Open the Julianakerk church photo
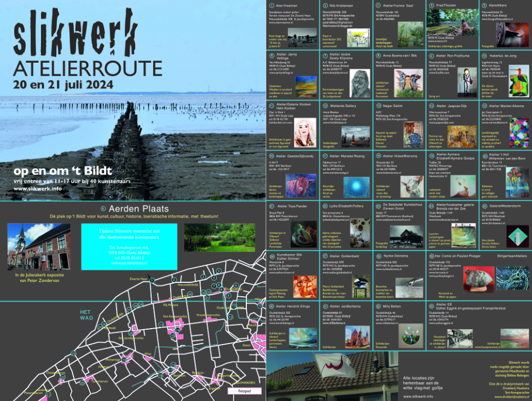 39,247
